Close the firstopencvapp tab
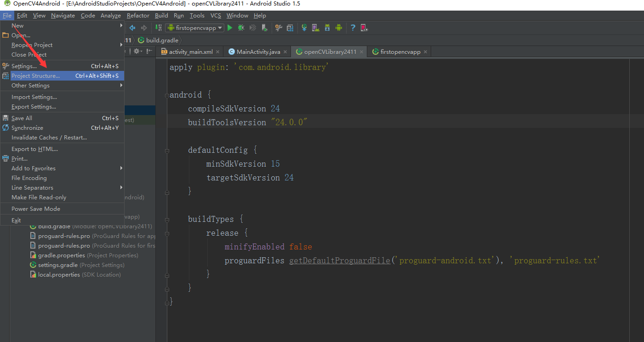The height and width of the screenshot is (342, 644). [426, 52]
